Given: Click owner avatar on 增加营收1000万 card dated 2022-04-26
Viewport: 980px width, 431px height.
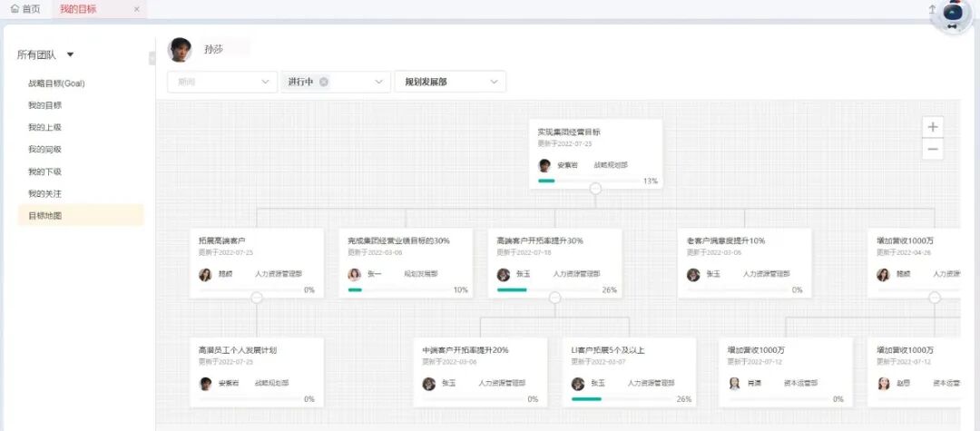Looking at the screenshot, I should [x=883, y=275].
